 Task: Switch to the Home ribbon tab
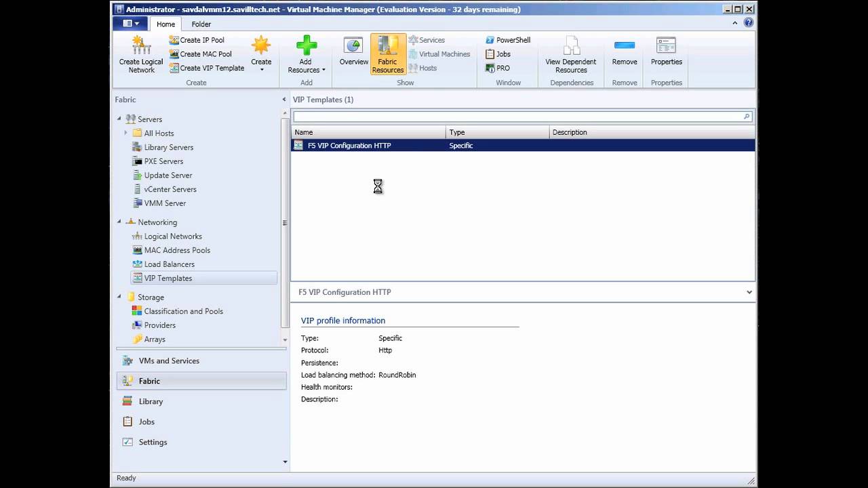pos(166,24)
